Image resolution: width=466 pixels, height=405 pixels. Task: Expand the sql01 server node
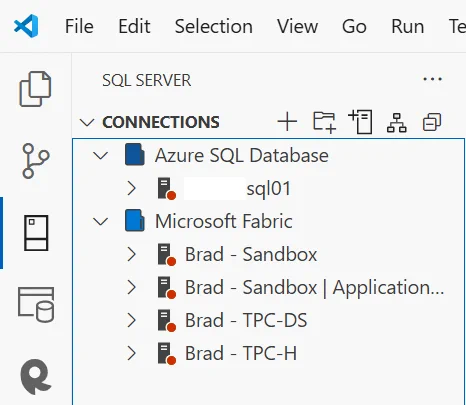click(x=132, y=188)
